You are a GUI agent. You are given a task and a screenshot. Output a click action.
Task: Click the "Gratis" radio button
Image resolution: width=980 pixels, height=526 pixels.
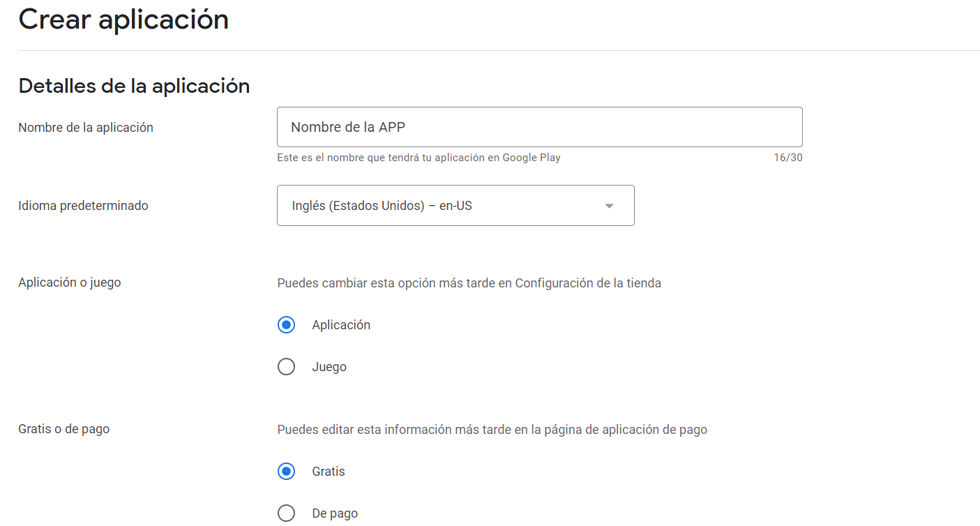pos(286,471)
